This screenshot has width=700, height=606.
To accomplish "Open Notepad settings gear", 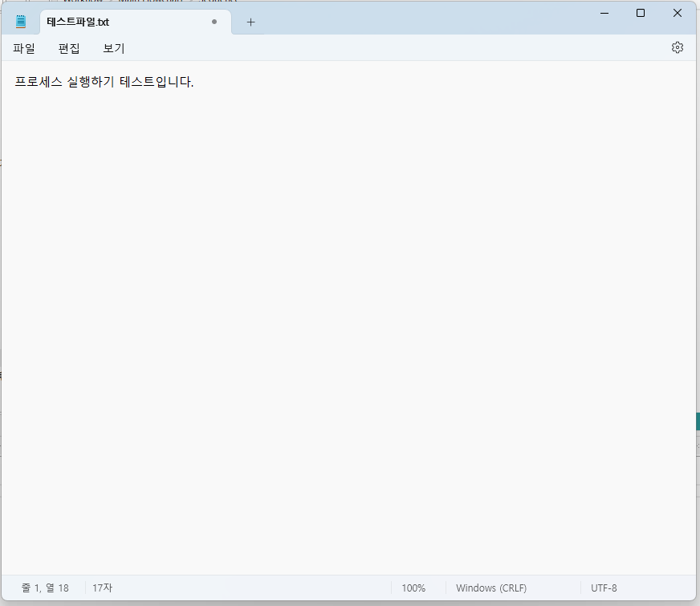I will [678, 47].
